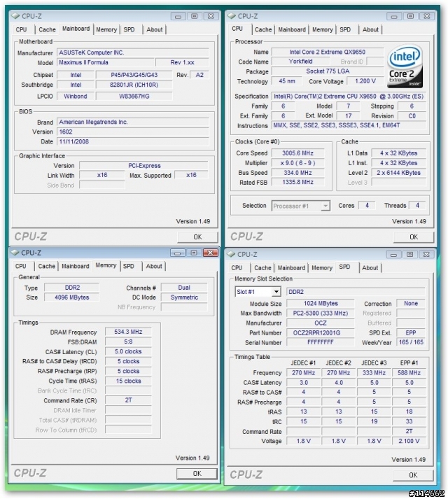This screenshot has height=499, width=448.
Task: Open Cache tab in SPD window
Action: click(262, 268)
